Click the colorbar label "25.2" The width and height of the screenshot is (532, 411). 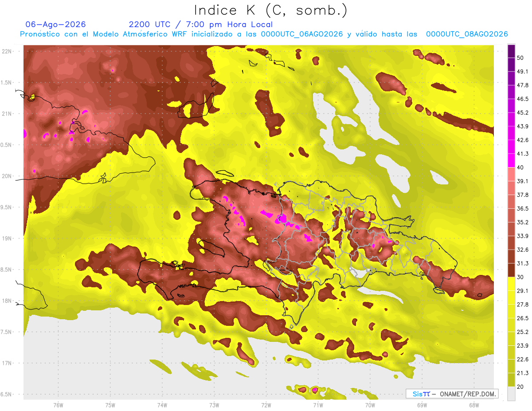tap(523, 332)
